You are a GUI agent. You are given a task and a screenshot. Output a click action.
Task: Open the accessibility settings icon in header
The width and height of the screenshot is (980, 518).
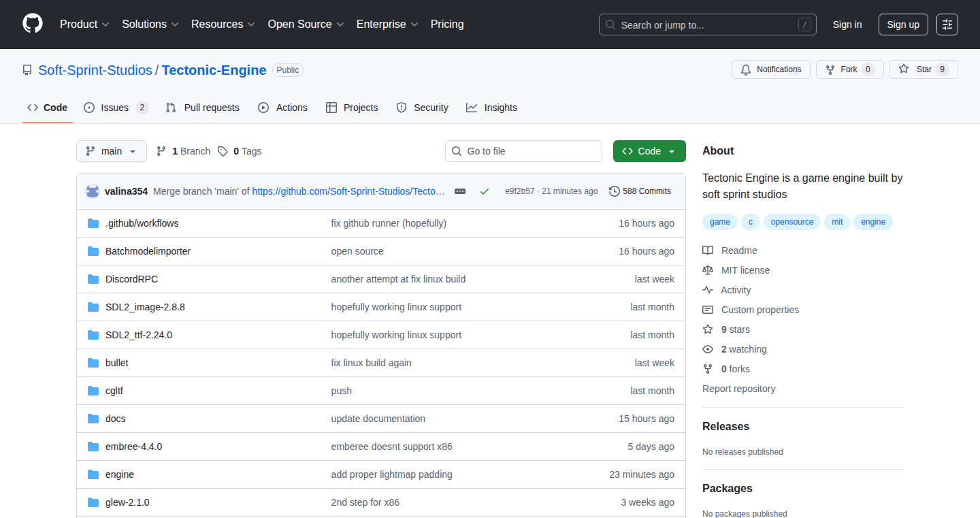point(947,25)
